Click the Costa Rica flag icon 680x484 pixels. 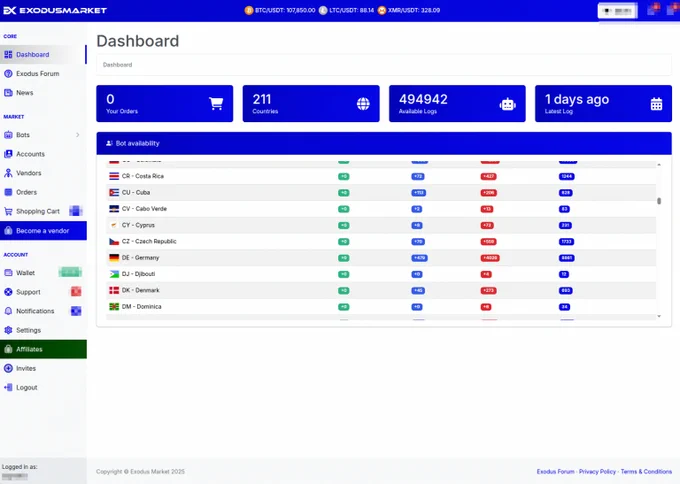(114, 176)
